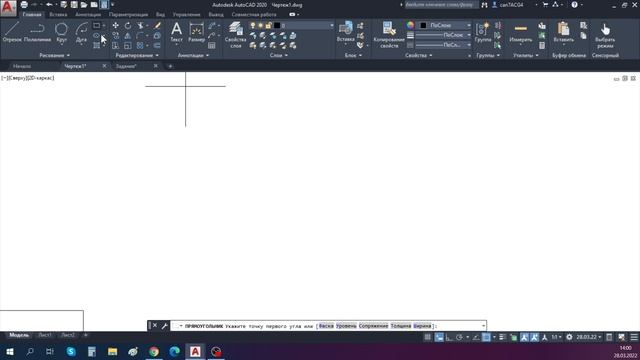
Task: Click the Измерить measure tool
Action: coord(521,32)
